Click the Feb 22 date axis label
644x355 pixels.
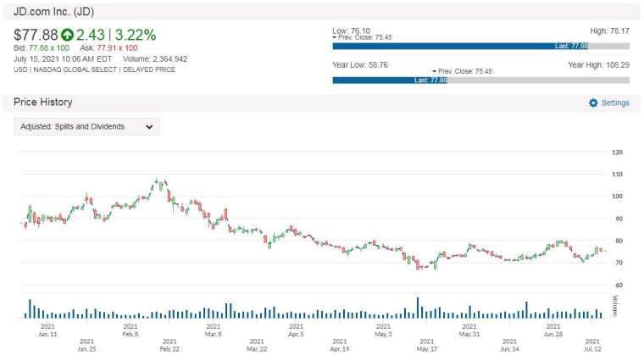169,345
